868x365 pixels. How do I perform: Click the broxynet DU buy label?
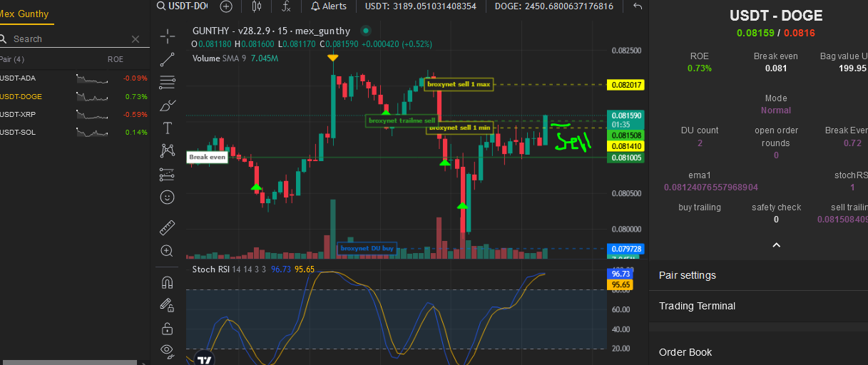point(367,248)
